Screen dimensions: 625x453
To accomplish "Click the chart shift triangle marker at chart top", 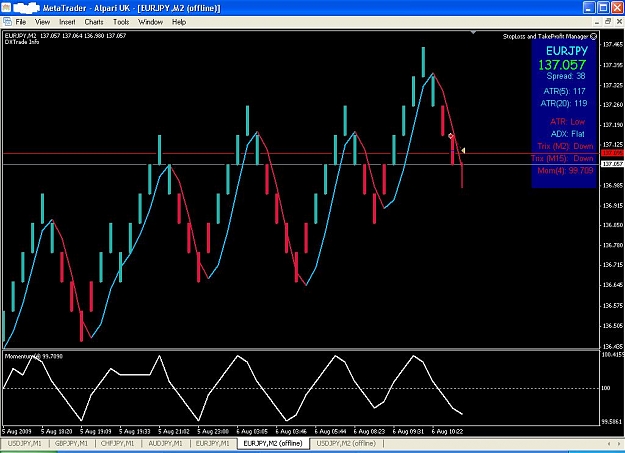I will (x=473, y=32).
